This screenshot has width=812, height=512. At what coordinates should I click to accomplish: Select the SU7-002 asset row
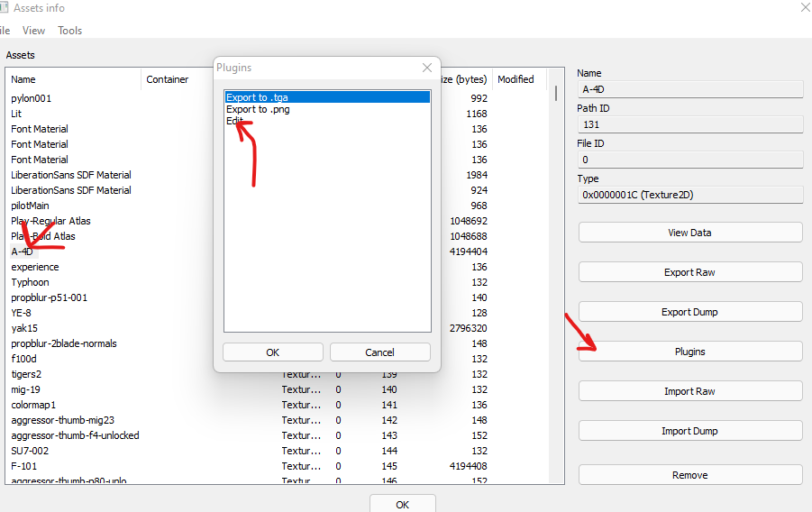pos(30,451)
